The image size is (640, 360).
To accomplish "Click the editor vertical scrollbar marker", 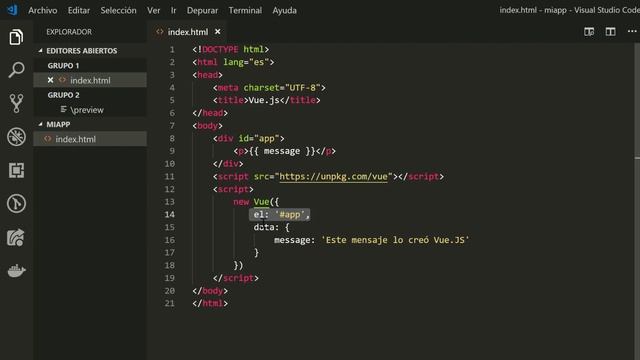I will coord(637,158).
